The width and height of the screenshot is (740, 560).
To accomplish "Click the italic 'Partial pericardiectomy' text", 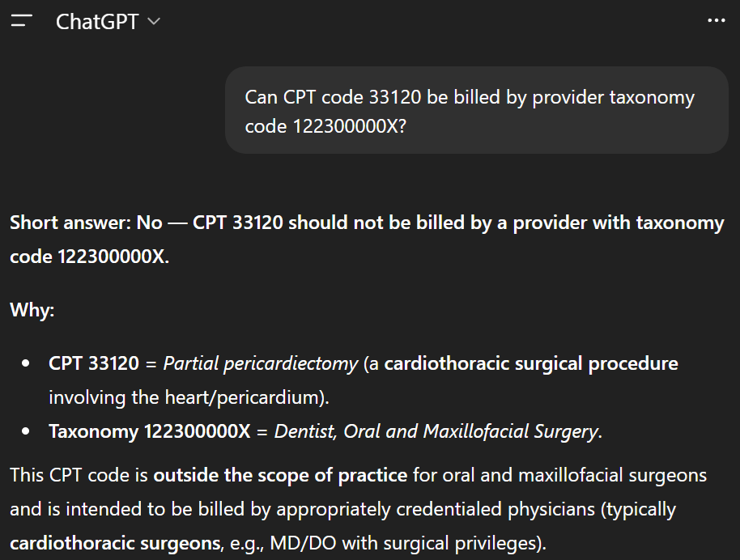I will click(260, 363).
